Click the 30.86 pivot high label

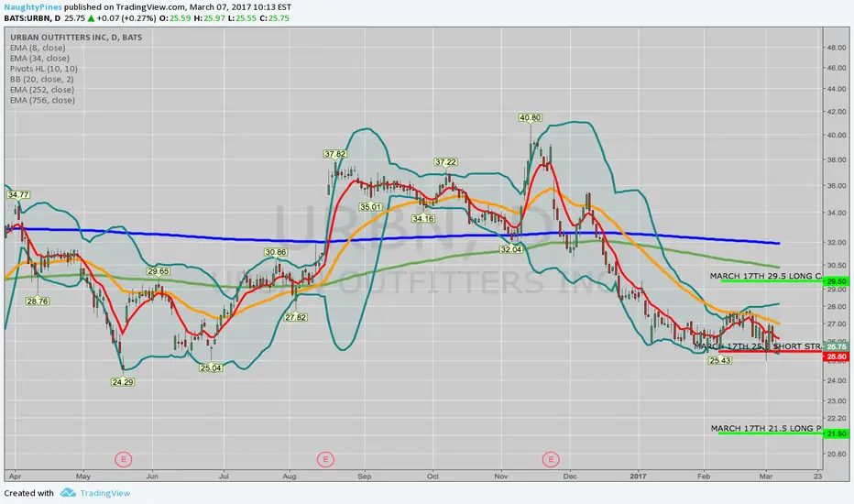[x=276, y=252]
